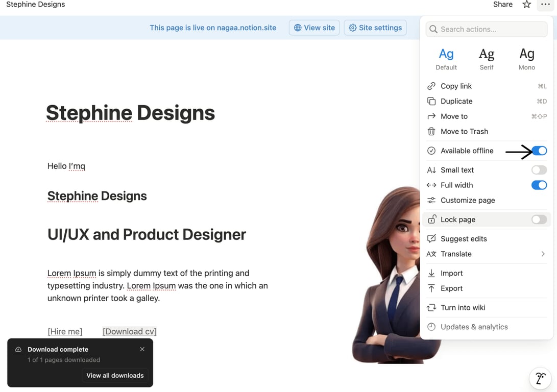The width and height of the screenshot is (557, 392).
Task: Click the Move to arrow icon
Action: coord(431,116)
